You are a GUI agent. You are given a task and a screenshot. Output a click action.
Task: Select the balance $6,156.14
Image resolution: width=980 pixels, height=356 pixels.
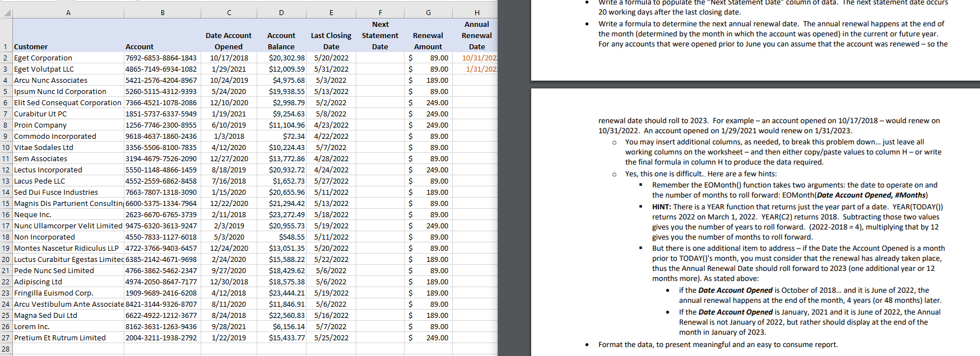tap(281, 326)
